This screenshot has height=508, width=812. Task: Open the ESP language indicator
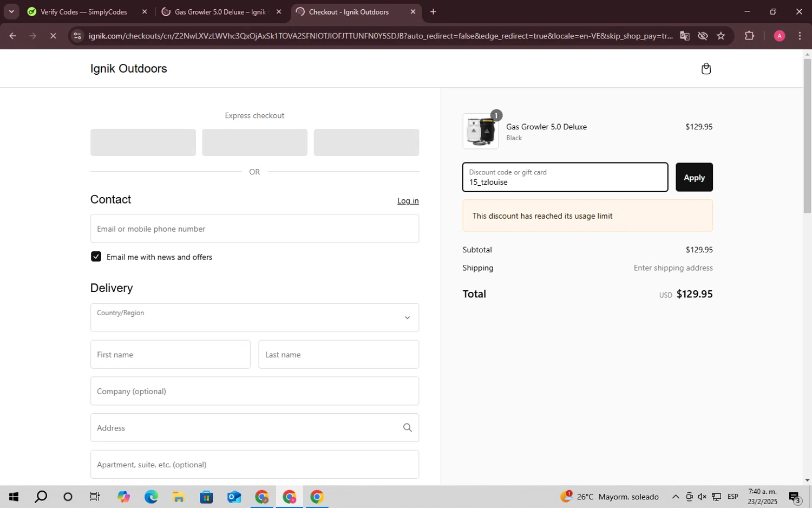click(x=733, y=497)
